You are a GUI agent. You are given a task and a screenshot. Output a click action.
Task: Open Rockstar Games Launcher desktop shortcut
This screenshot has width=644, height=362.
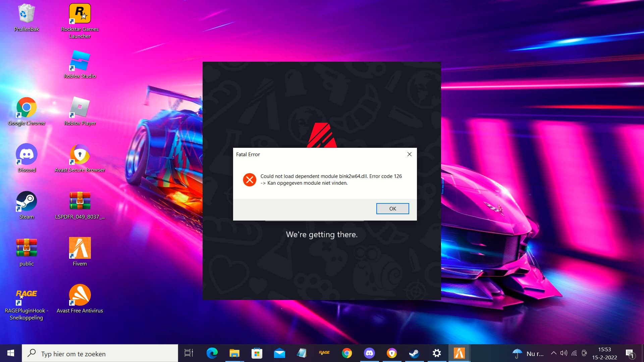[80, 21]
